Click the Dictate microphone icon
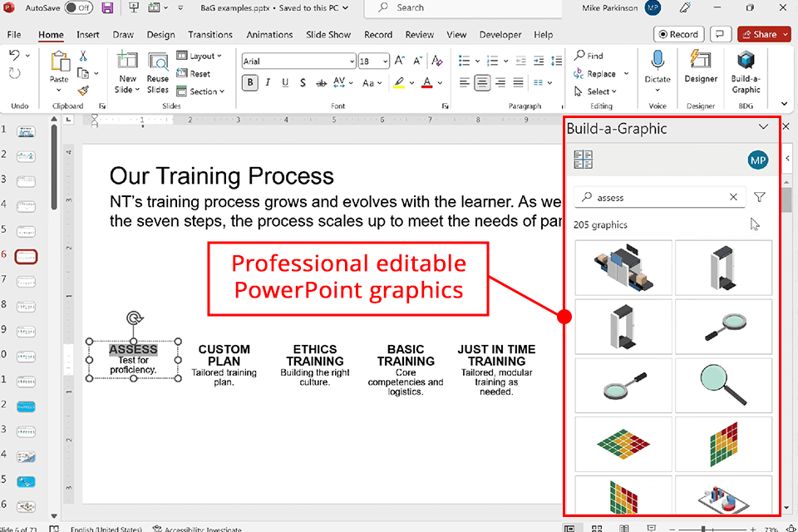 (x=658, y=61)
